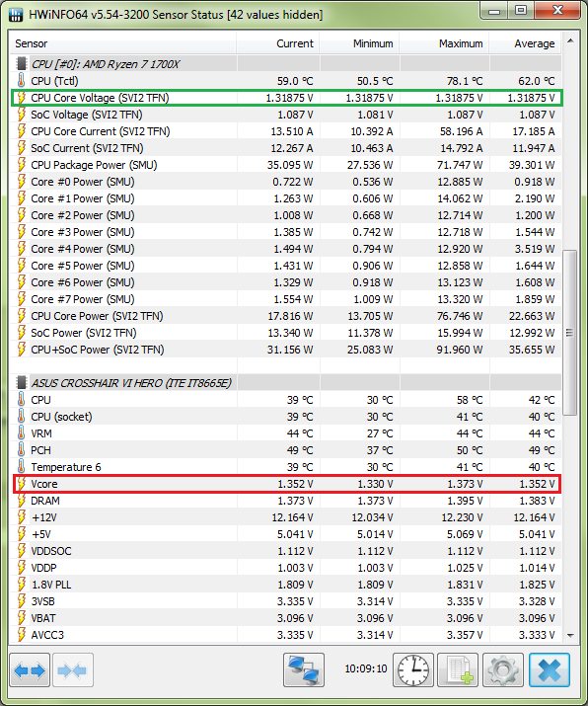Click the lightning icon beside +12V

tap(21, 517)
